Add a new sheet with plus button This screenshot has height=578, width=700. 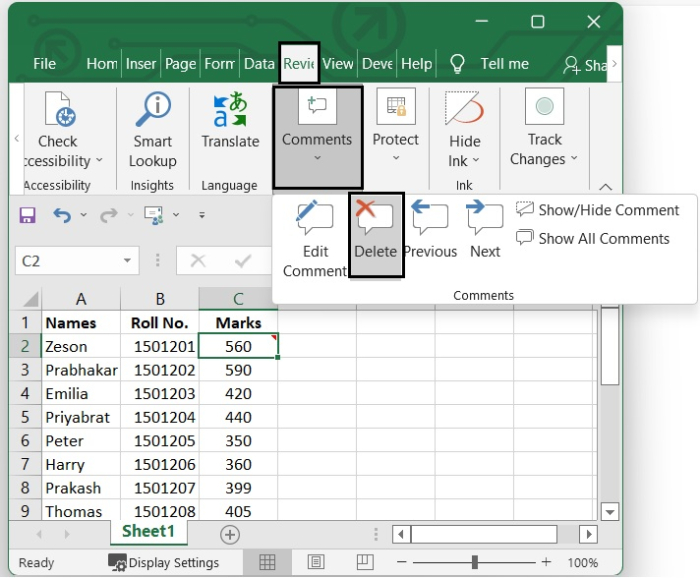(230, 534)
